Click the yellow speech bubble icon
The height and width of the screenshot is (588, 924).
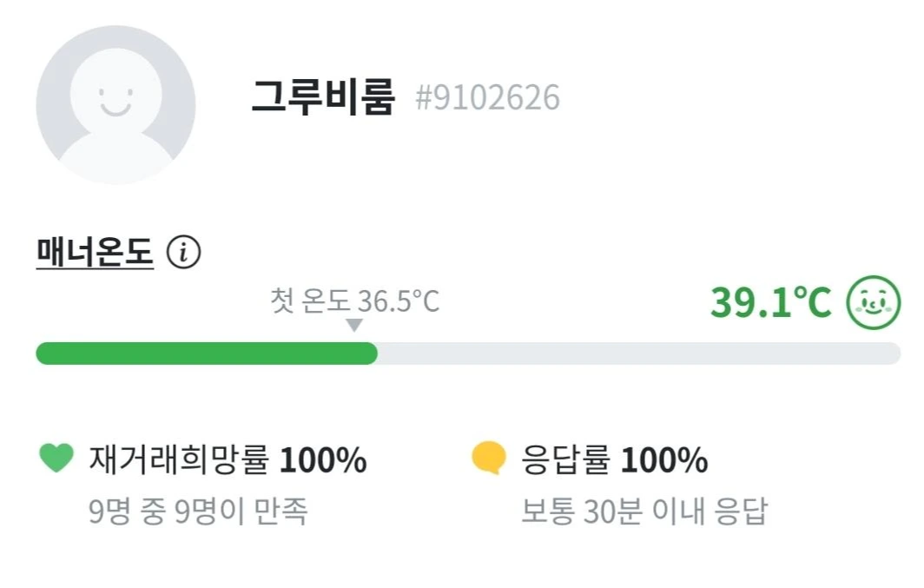click(x=489, y=459)
